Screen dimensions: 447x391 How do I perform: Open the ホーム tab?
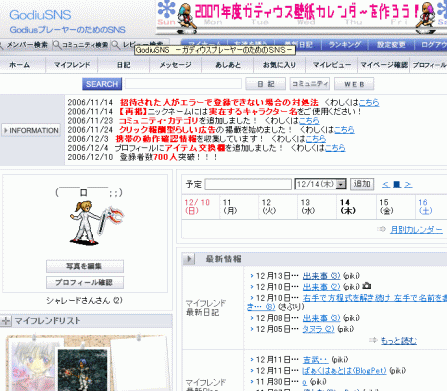tap(19, 65)
